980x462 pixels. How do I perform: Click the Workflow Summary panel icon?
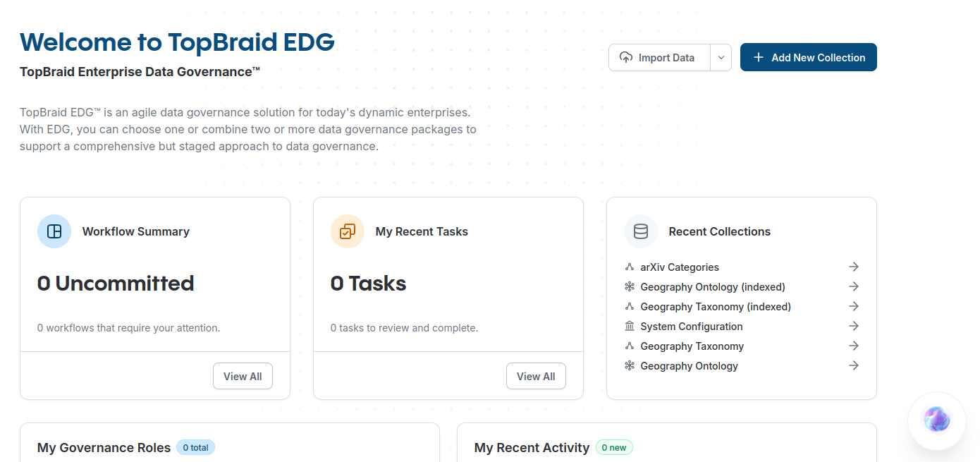(x=54, y=231)
